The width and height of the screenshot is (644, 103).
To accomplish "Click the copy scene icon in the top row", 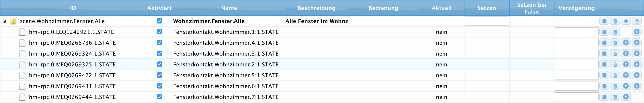I will (637, 21).
